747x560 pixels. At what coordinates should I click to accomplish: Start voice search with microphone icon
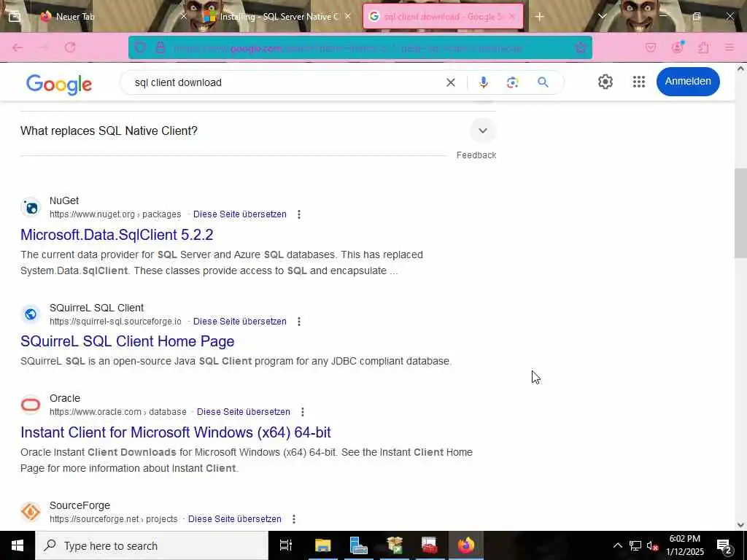(483, 82)
